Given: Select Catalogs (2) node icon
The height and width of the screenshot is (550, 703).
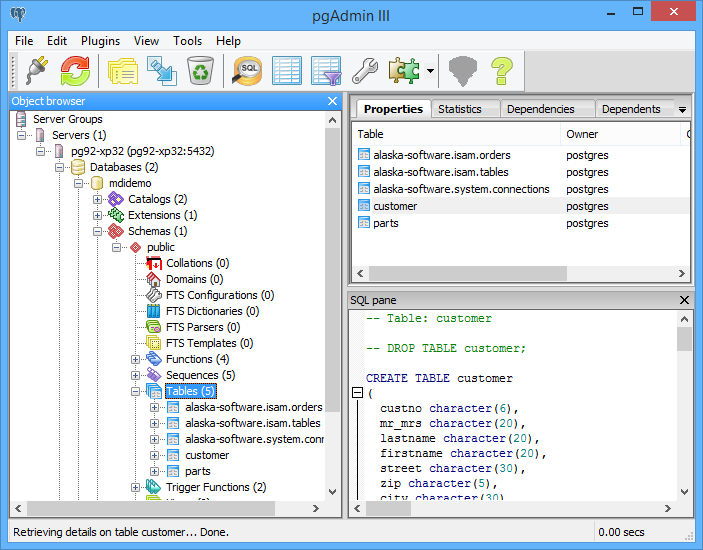Looking at the screenshot, I should coord(116,199).
